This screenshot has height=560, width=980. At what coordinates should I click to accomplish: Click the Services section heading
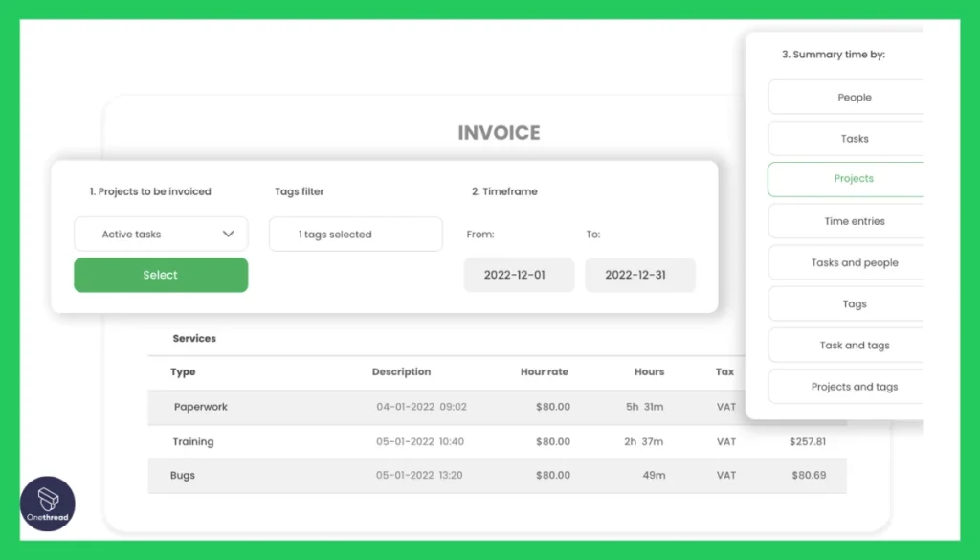[x=194, y=338]
